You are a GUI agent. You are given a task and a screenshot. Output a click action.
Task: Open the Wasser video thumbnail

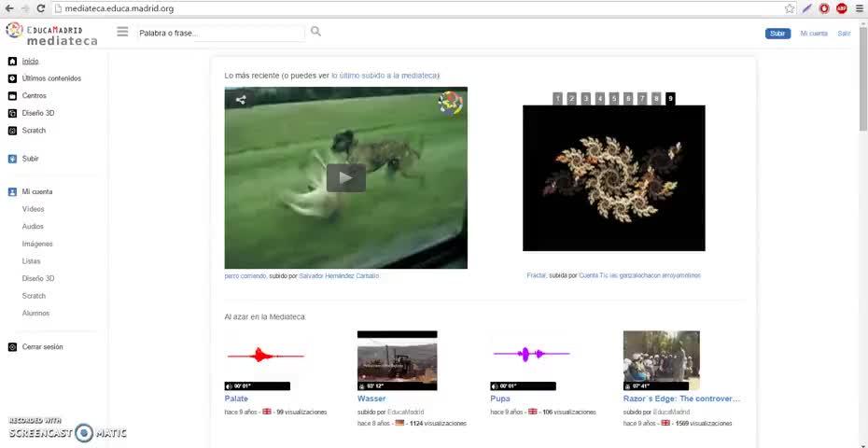pyautogui.click(x=398, y=360)
